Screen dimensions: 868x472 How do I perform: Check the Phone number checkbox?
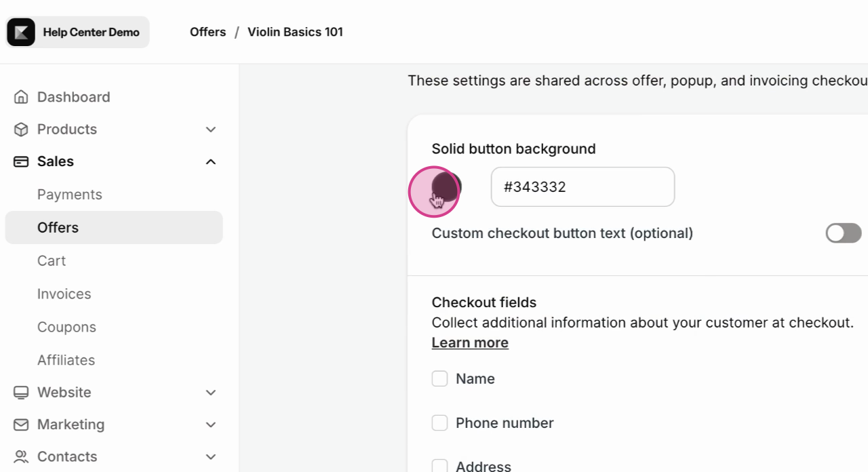click(x=440, y=423)
